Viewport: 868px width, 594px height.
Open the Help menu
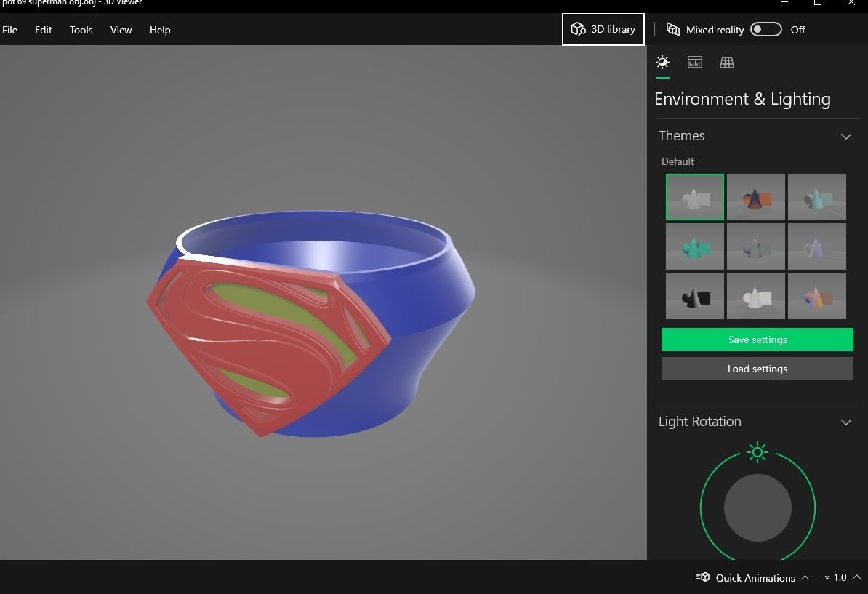point(160,30)
